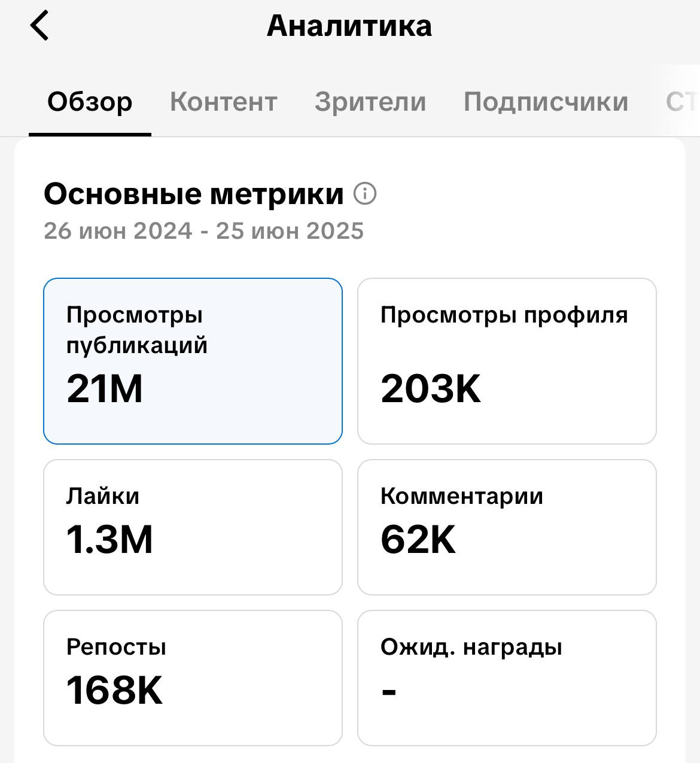
Task: Click the Аналитика page title
Action: [x=349, y=26]
